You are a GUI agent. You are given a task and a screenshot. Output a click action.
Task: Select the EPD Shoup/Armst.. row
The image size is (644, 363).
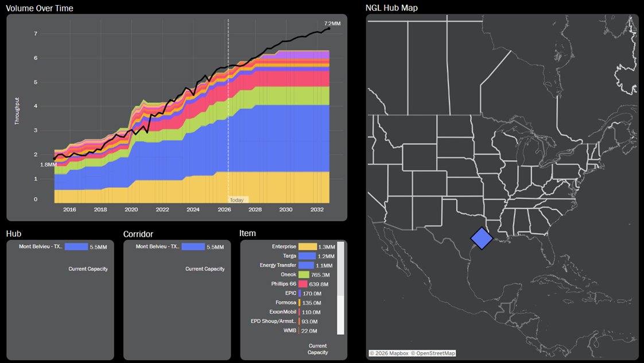click(292, 322)
